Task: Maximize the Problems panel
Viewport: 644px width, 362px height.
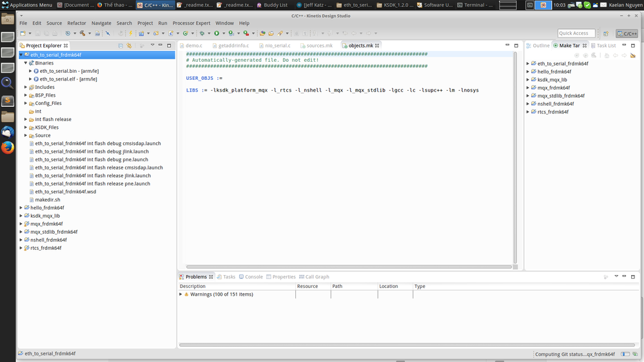Action: pyautogui.click(x=633, y=276)
